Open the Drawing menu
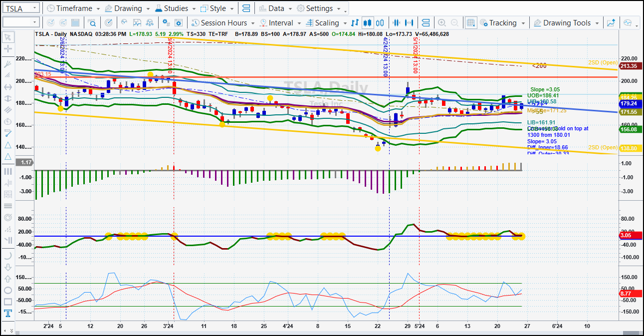Screen dimensions: 644x336 pyautogui.click(x=127, y=8)
